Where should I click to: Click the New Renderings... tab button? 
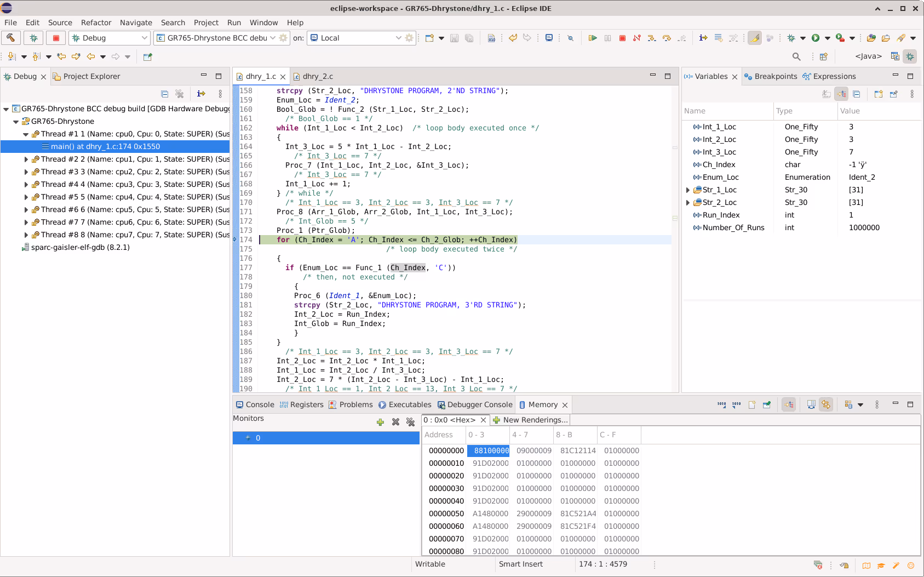point(530,420)
